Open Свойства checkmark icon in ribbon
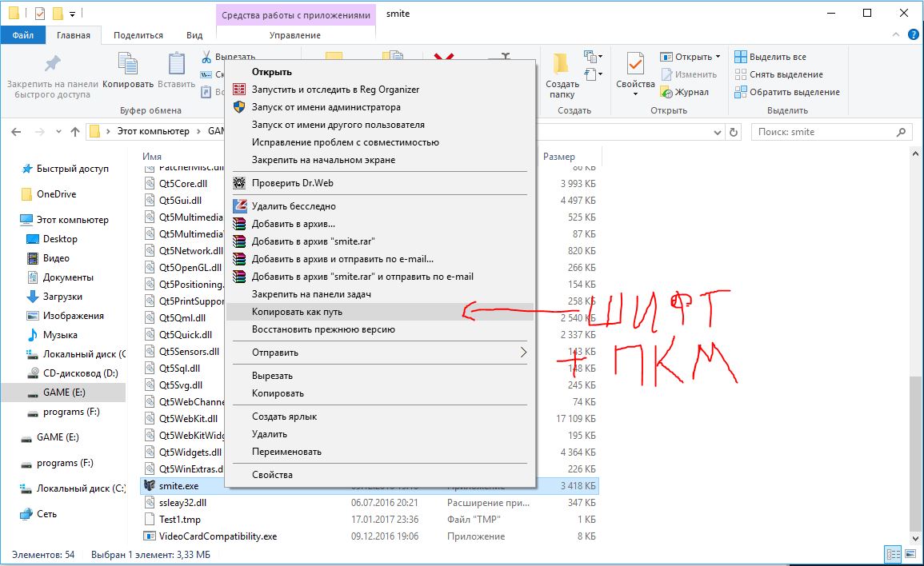The width and height of the screenshot is (924, 566). coord(635,64)
